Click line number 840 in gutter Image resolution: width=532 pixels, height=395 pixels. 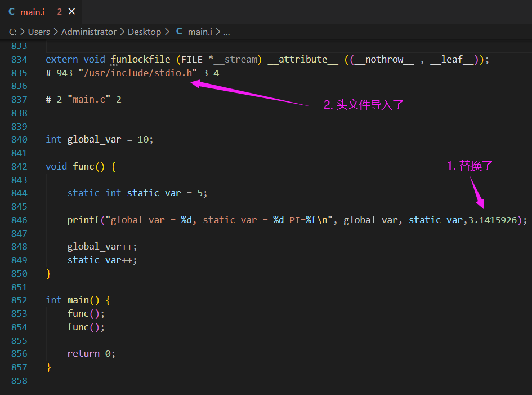pos(19,140)
